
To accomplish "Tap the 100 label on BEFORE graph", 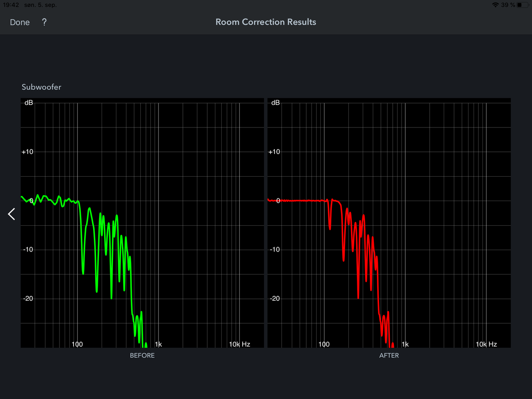I will 77,344.
